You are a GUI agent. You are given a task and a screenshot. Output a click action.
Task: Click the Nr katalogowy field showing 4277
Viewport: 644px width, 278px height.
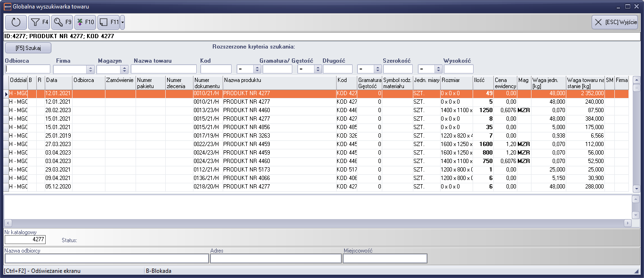(25, 239)
